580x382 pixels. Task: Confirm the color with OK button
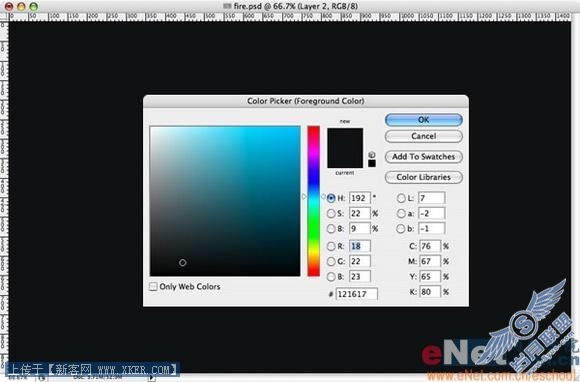[424, 120]
